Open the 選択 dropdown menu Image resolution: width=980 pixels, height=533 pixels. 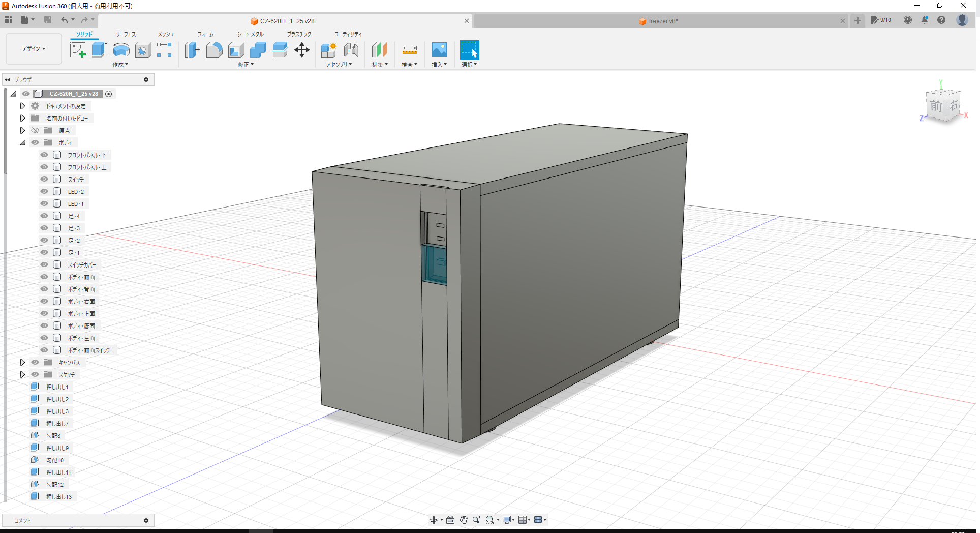tap(469, 64)
